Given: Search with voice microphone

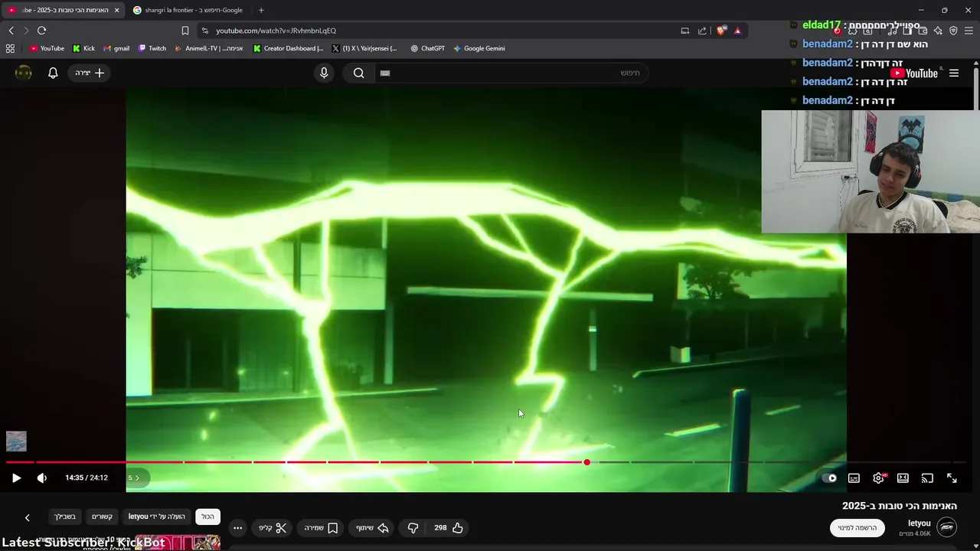Looking at the screenshot, I should point(324,73).
